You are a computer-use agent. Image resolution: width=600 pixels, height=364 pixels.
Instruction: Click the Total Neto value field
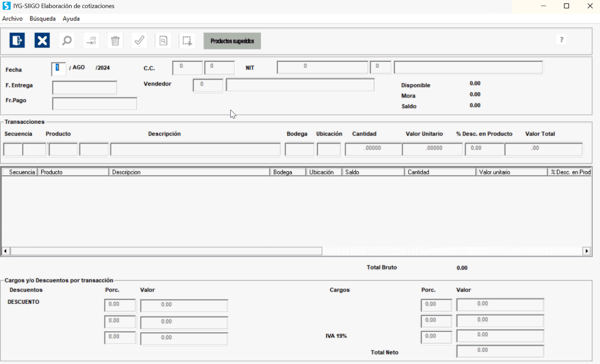click(x=500, y=351)
